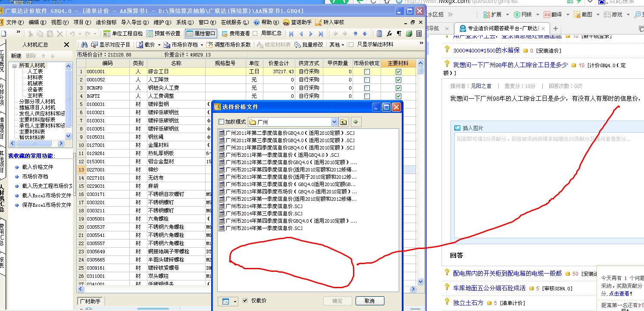
Task: Open the 其他 dropdown
Action: pos(337,44)
